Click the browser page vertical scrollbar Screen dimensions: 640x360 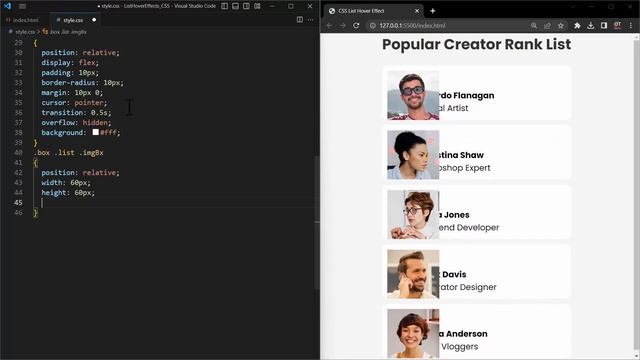click(x=637, y=196)
